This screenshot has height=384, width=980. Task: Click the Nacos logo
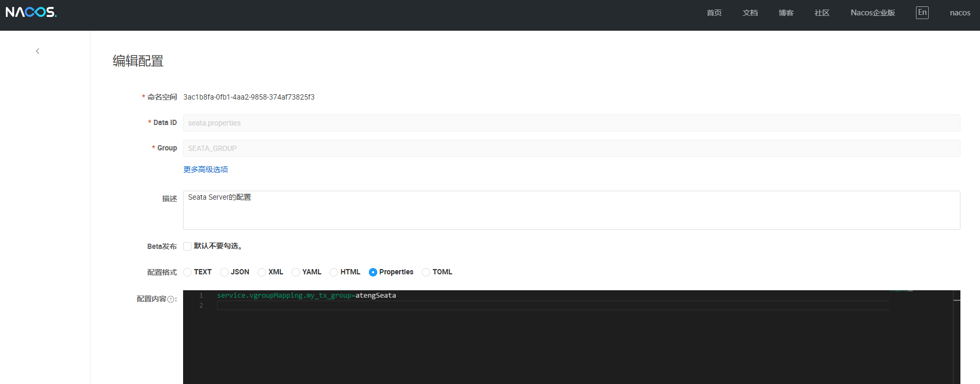pos(31,12)
